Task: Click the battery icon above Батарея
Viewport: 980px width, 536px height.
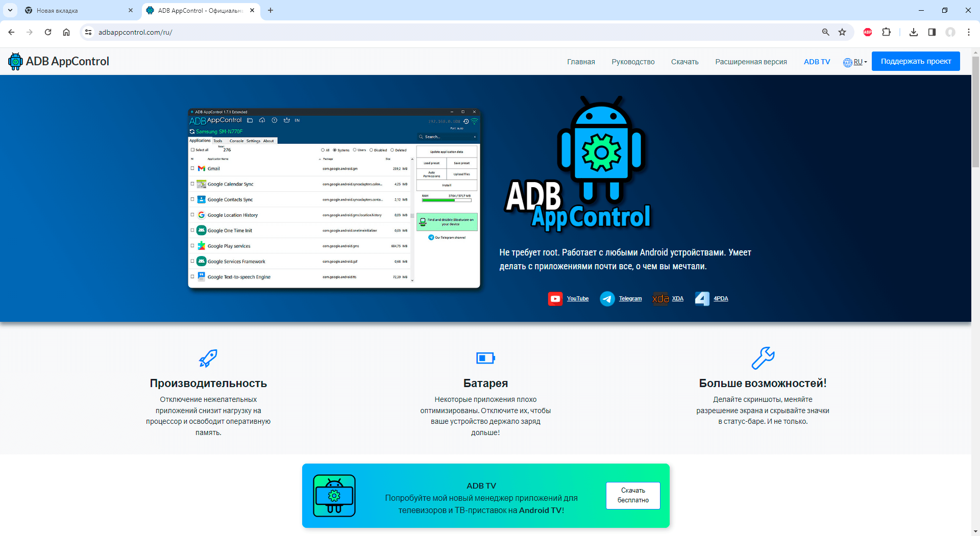Action: tap(485, 358)
